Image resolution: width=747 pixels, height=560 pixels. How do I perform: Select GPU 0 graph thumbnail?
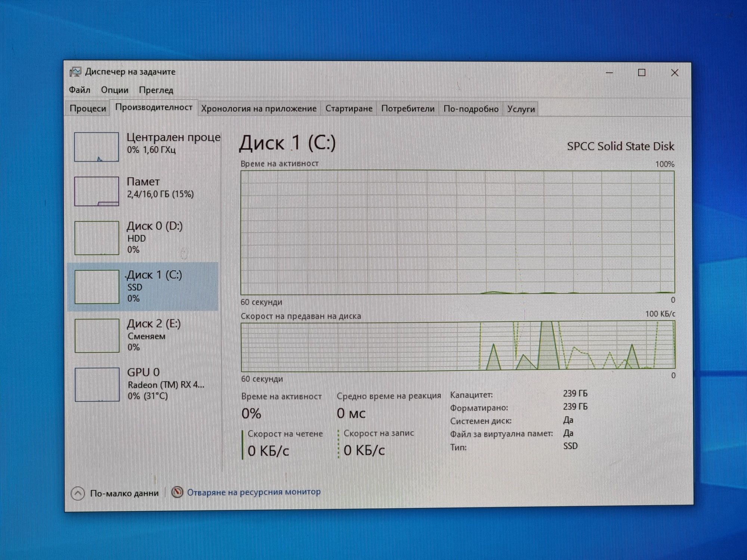[97, 385]
